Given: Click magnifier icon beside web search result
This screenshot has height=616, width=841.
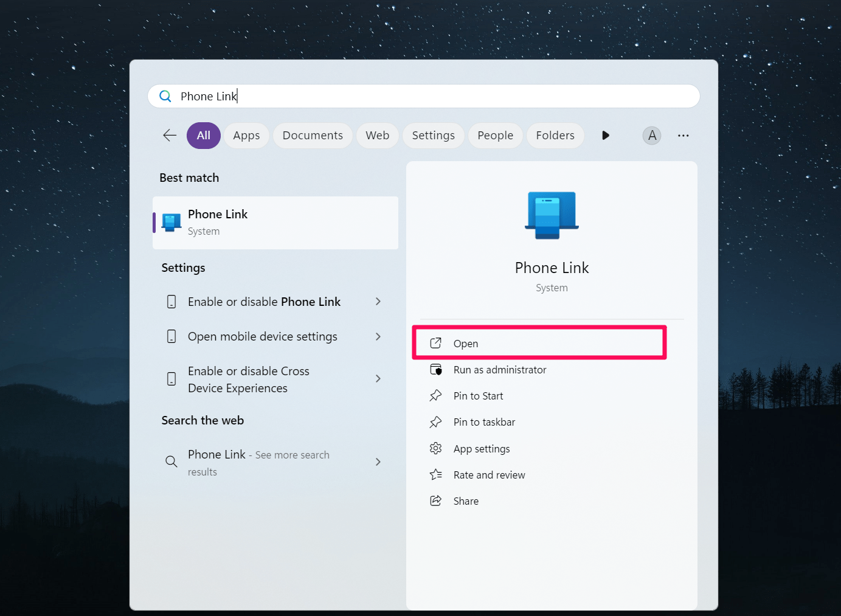Looking at the screenshot, I should point(171,462).
